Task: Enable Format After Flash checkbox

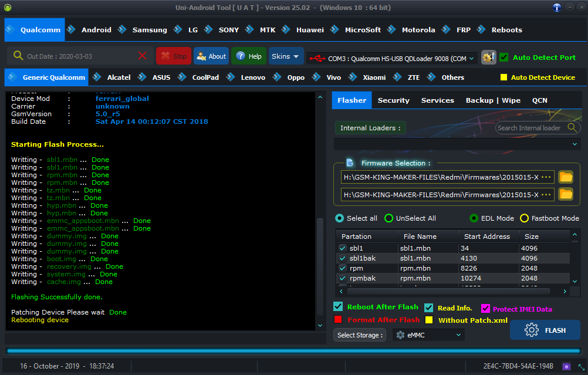Action: (x=338, y=319)
